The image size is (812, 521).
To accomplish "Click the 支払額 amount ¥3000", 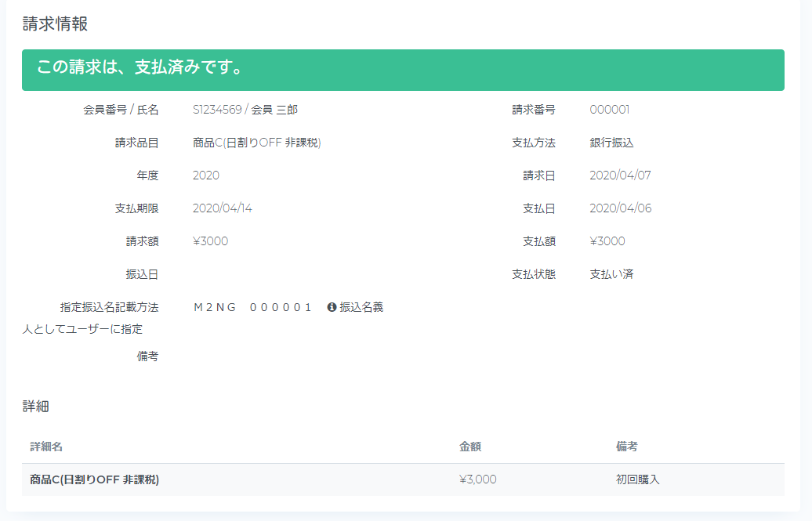I will (607, 241).
